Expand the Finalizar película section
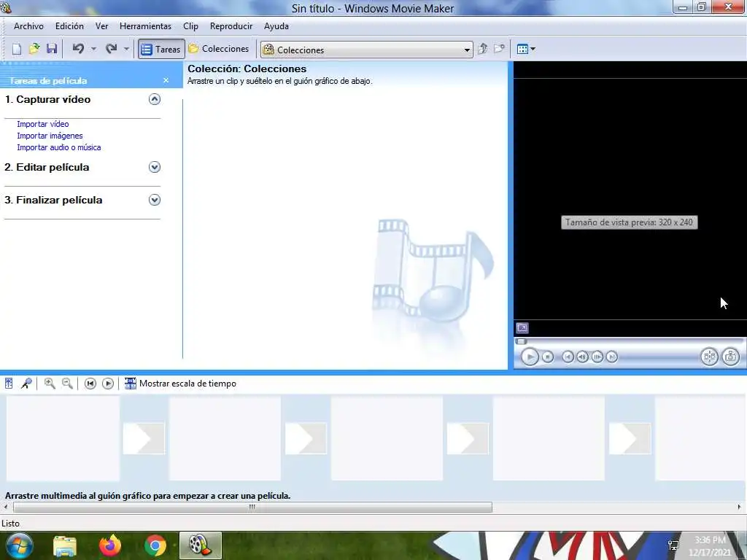Screen dimensions: 747x560 (x=155, y=200)
